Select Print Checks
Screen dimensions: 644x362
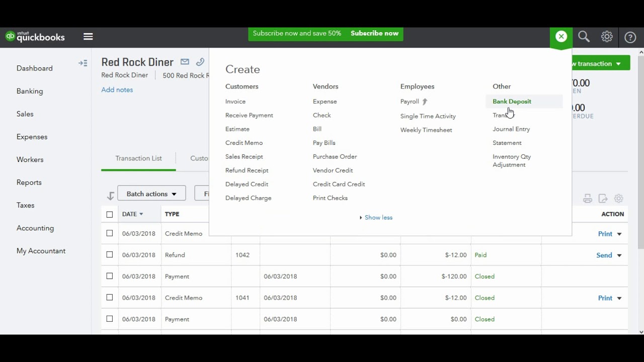330,198
